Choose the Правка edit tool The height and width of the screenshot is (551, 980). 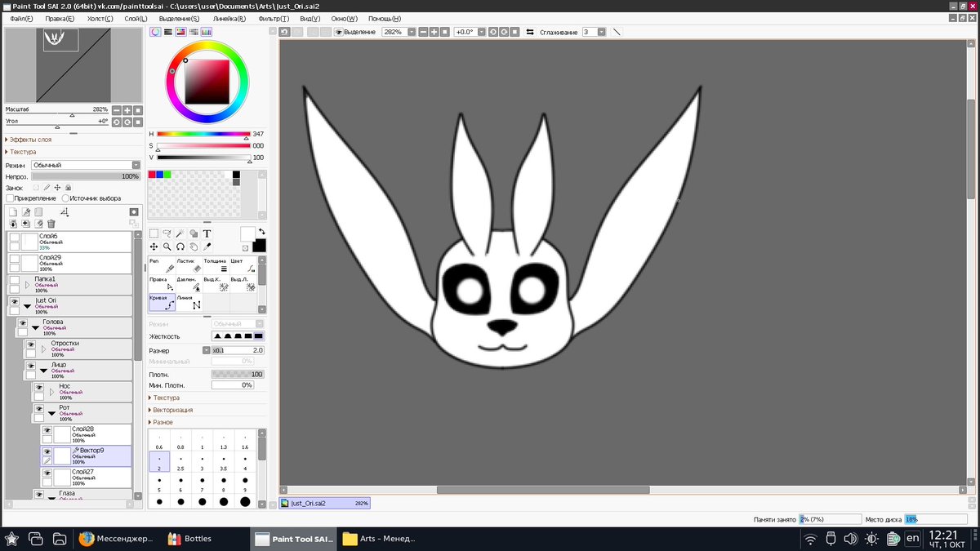[162, 284]
